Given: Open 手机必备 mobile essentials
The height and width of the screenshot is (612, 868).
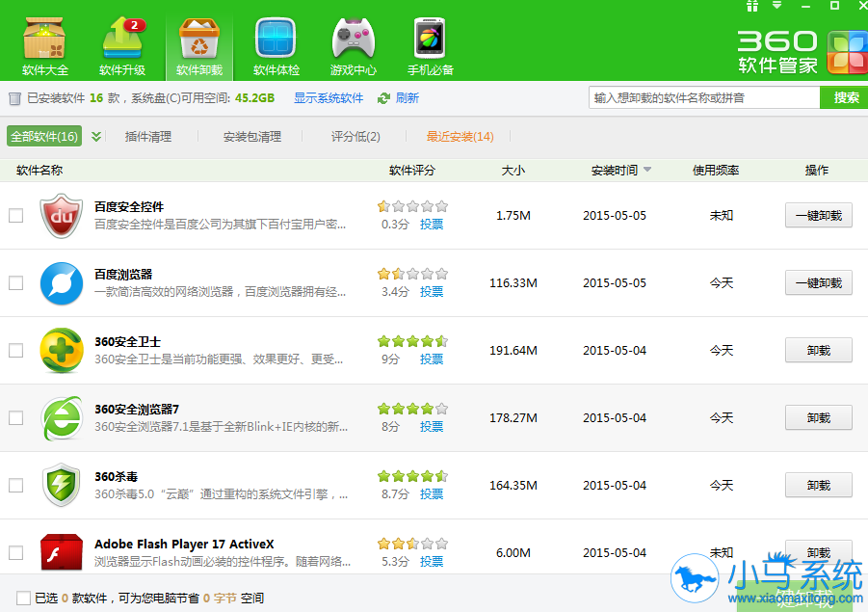Looking at the screenshot, I should coord(430,46).
